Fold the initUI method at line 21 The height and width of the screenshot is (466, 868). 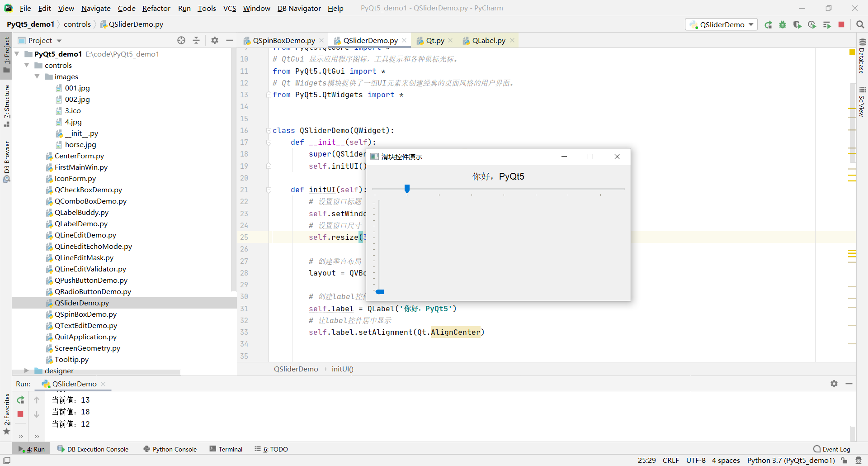(x=269, y=190)
